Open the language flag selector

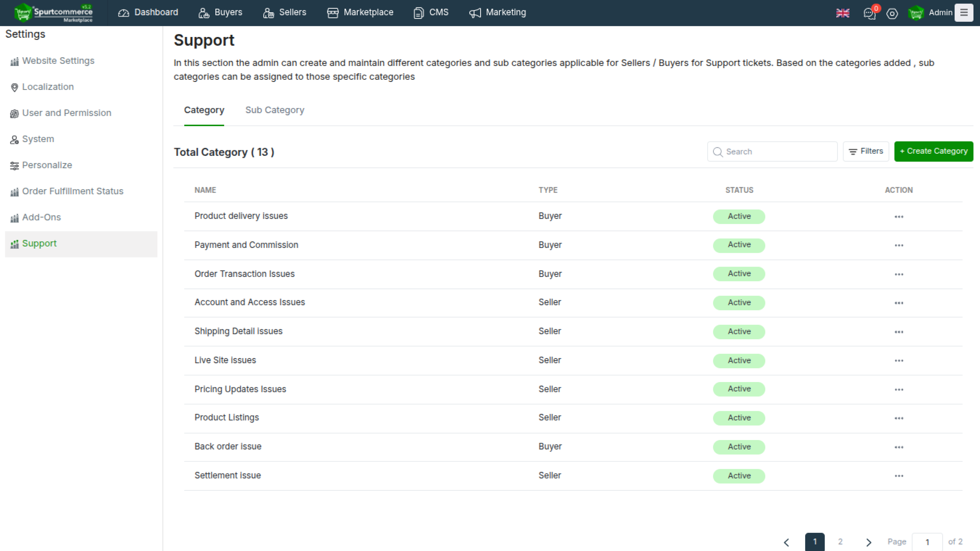[x=842, y=13]
